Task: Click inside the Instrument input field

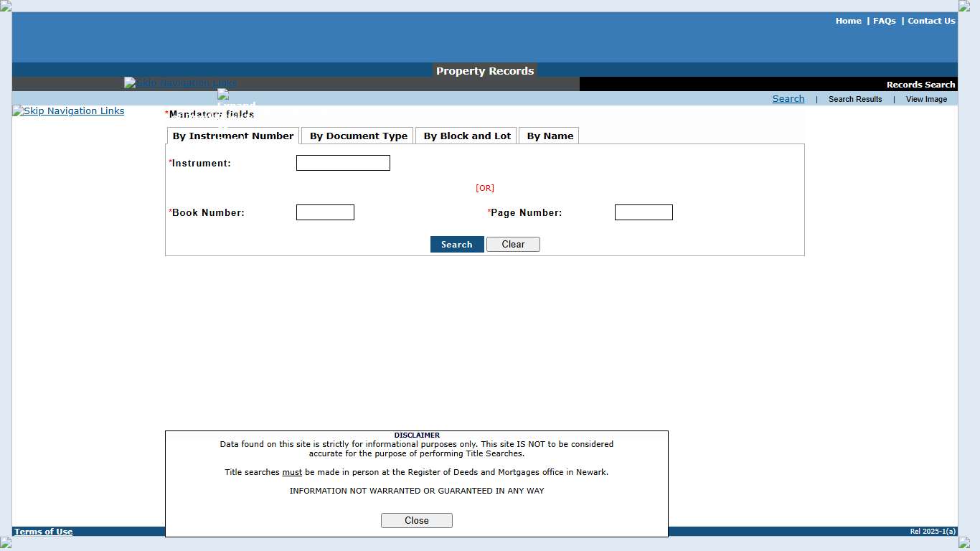Action: (x=343, y=163)
